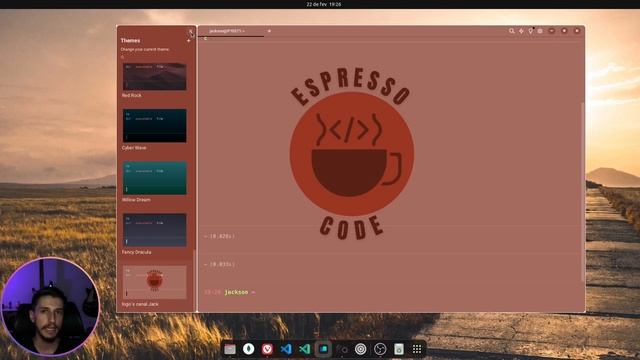Launch OBS Studio from the dock

tap(380, 349)
